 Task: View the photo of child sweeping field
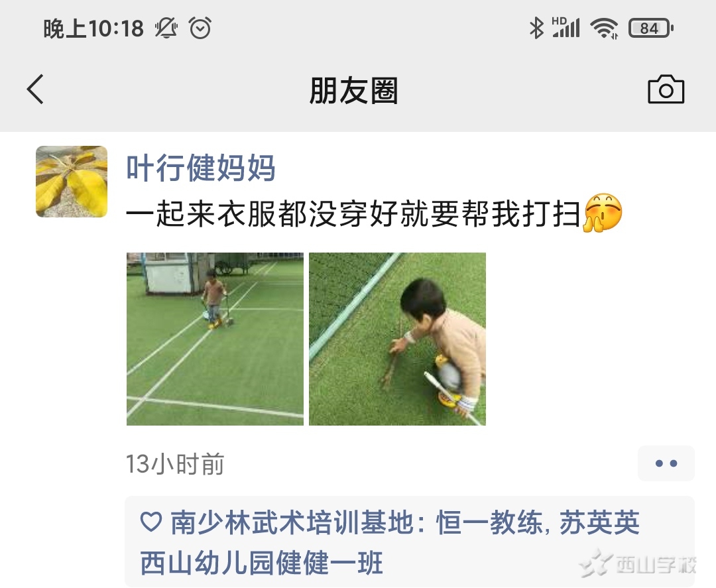click(215, 339)
